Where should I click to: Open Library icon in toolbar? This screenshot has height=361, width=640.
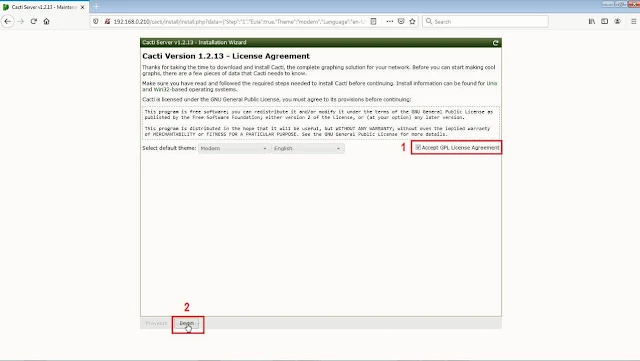point(591,21)
